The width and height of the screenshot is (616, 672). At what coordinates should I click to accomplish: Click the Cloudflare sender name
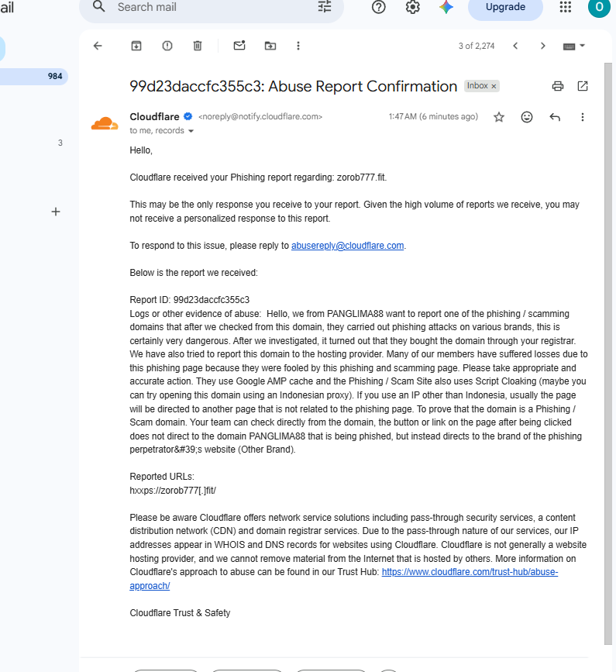pyautogui.click(x=154, y=116)
